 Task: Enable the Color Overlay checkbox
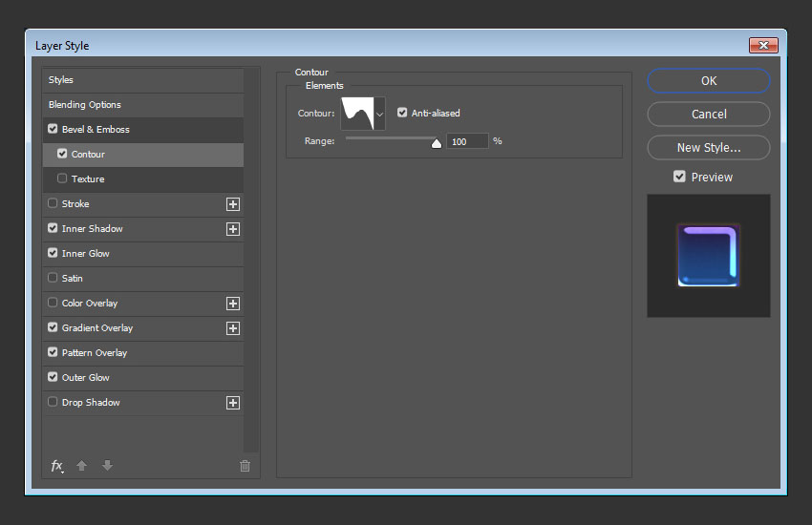53,303
